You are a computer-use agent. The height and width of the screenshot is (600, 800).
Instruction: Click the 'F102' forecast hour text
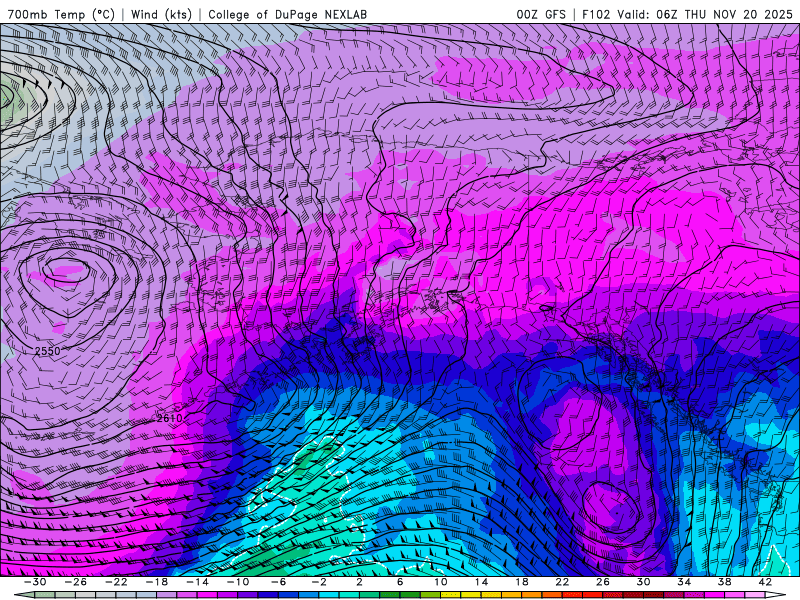coord(596,14)
